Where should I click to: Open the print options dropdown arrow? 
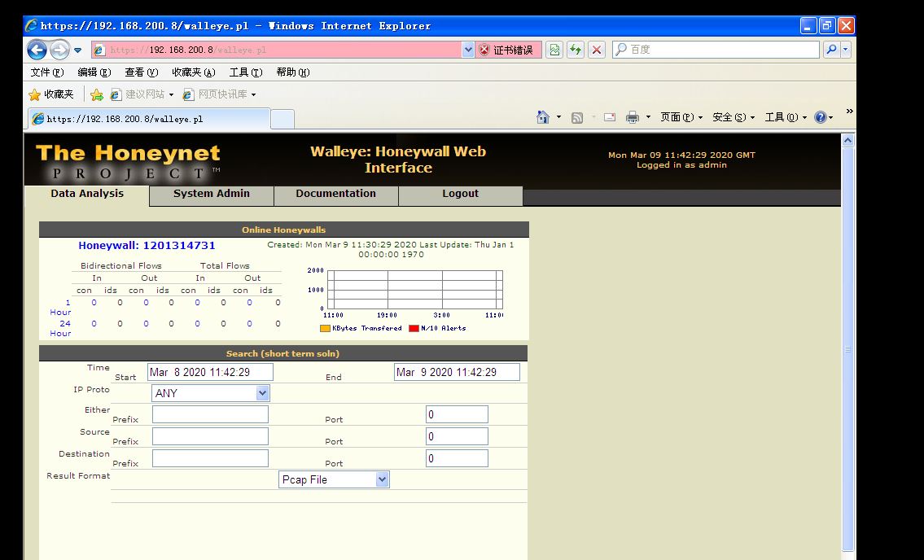click(648, 117)
